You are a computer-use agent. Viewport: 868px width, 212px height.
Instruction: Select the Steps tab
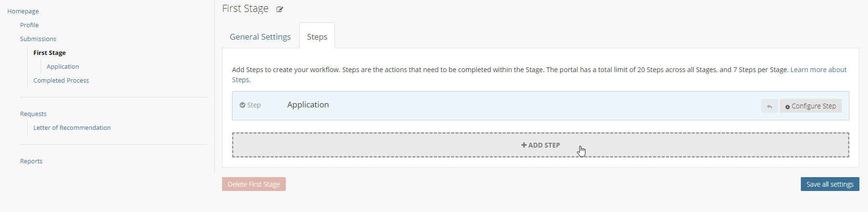pyautogui.click(x=317, y=37)
